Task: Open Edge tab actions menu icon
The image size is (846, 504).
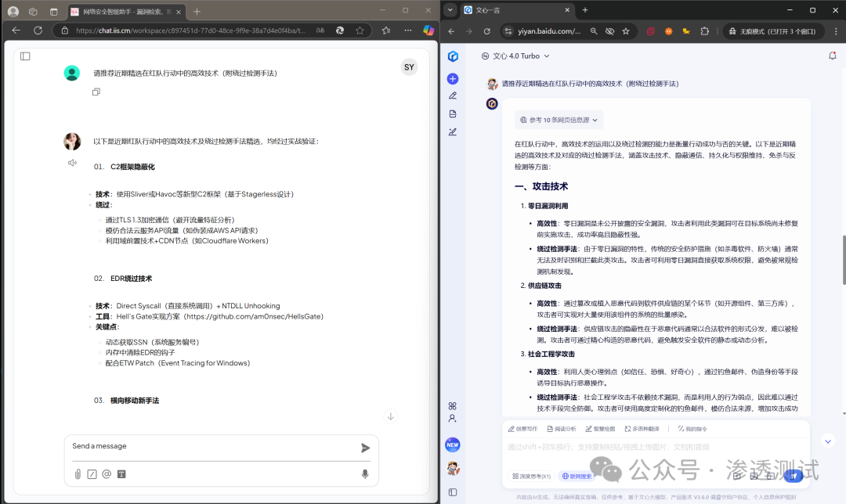Action: click(53, 11)
